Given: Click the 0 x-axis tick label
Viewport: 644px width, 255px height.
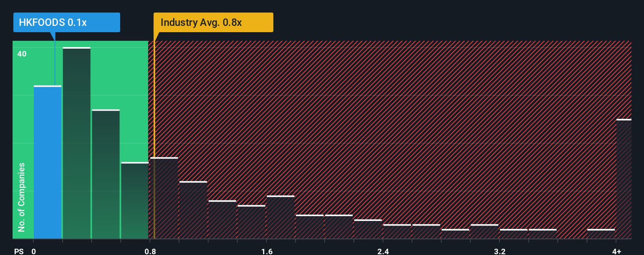Looking at the screenshot, I should 34,251.
